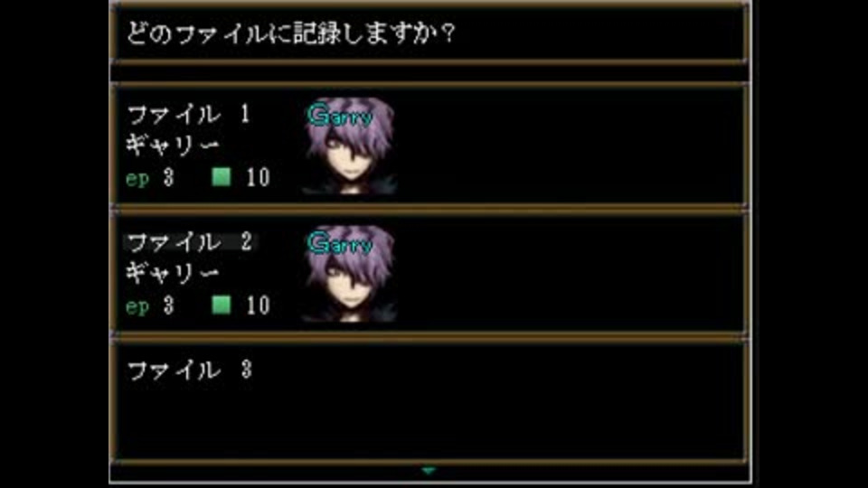Click the cyan Garry text on File 1 portrait
The width and height of the screenshot is (868, 488).
pyautogui.click(x=340, y=116)
